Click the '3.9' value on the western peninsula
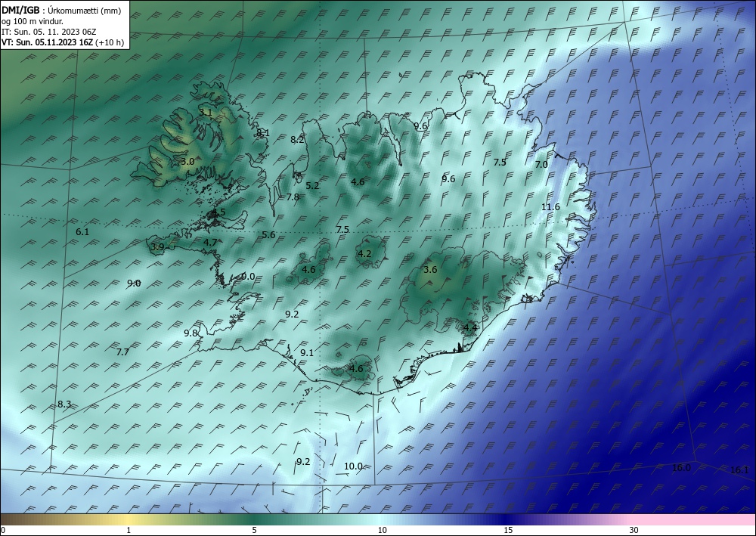This screenshot has width=756, height=536. pyautogui.click(x=158, y=247)
